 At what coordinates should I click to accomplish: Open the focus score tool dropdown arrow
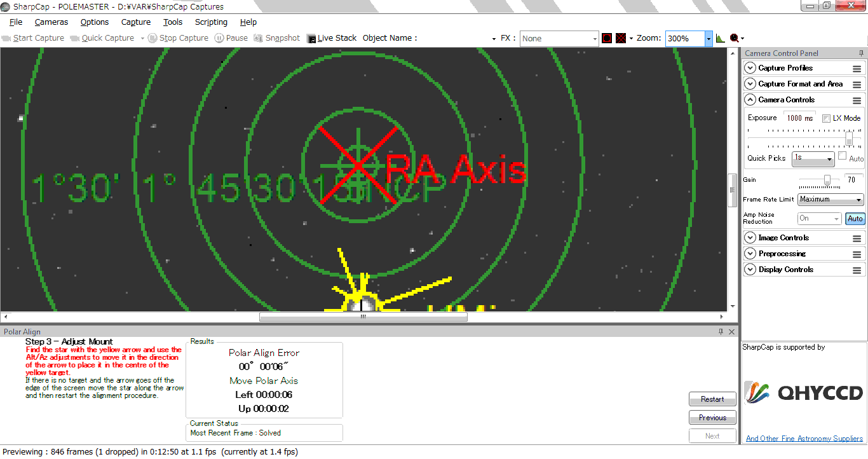[x=742, y=38]
